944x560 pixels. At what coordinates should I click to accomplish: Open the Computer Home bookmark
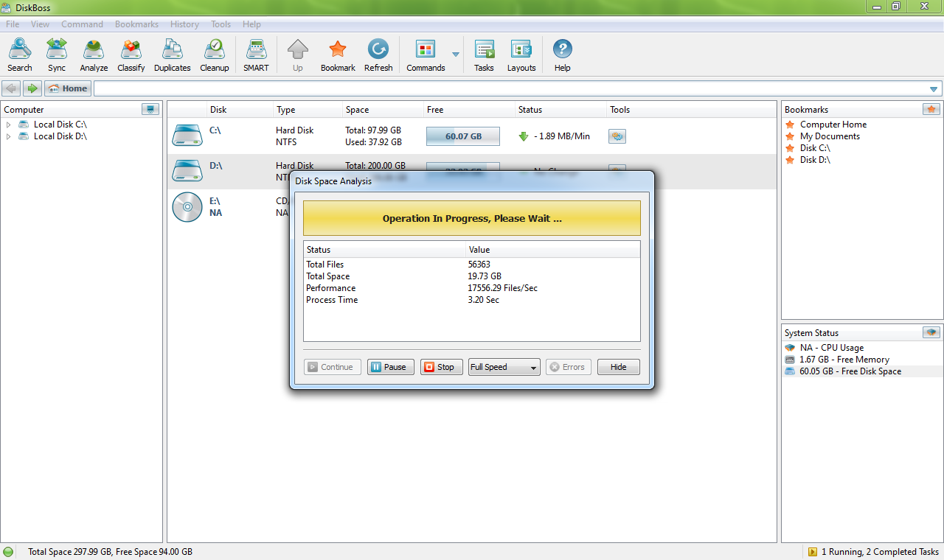pyautogui.click(x=833, y=125)
